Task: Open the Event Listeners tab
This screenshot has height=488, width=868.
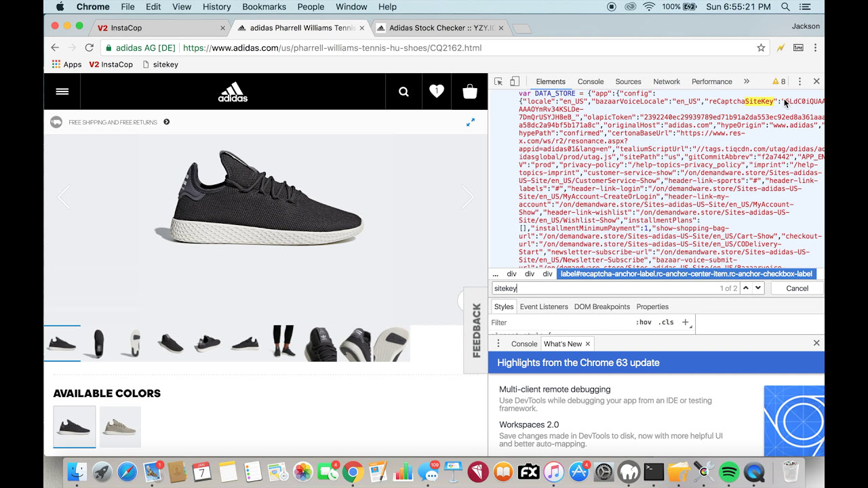Action: [x=544, y=306]
